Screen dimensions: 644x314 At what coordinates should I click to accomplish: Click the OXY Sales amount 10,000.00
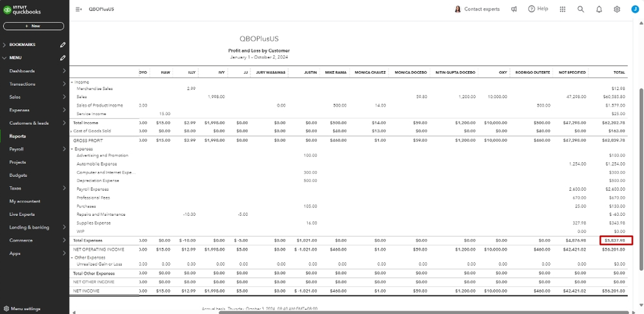pos(498,97)
